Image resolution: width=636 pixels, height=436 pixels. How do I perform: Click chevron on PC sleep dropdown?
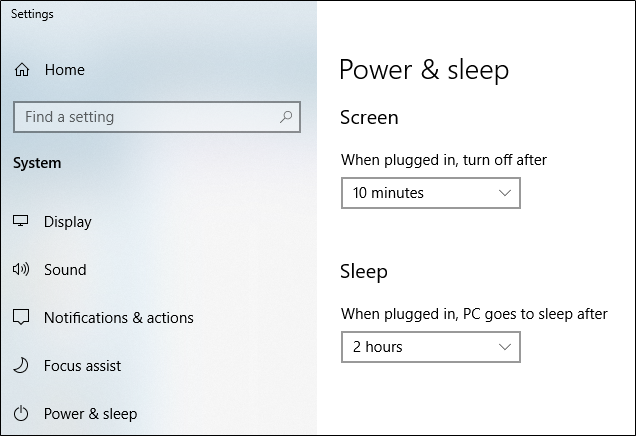(505, 347)
